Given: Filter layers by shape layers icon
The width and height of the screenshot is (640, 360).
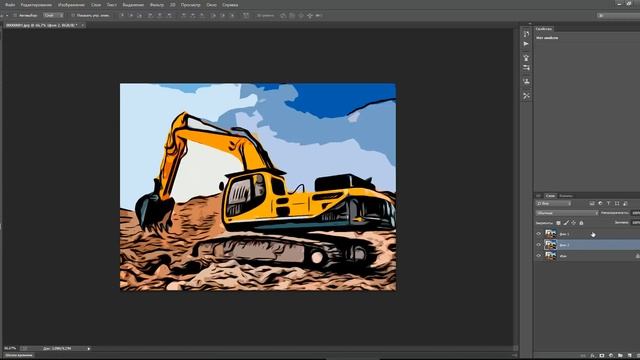Looking at the screenshot, I should 617,203.
